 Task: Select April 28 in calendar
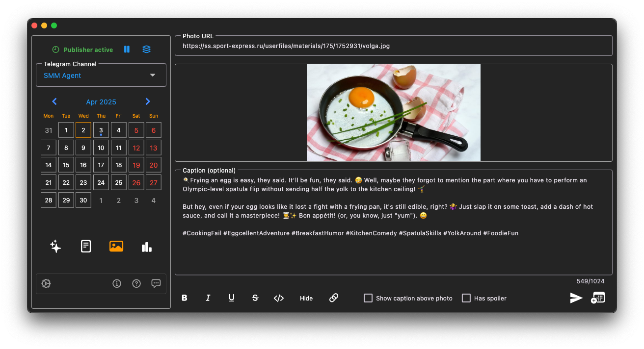(49, 200)
